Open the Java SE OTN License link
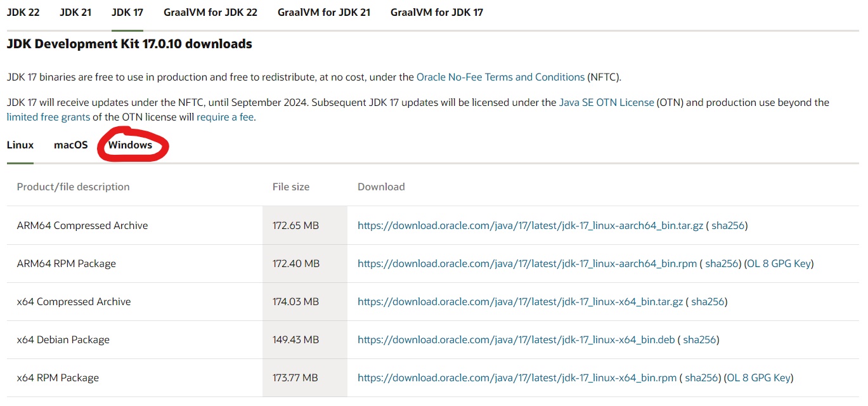 pos(606,102)
